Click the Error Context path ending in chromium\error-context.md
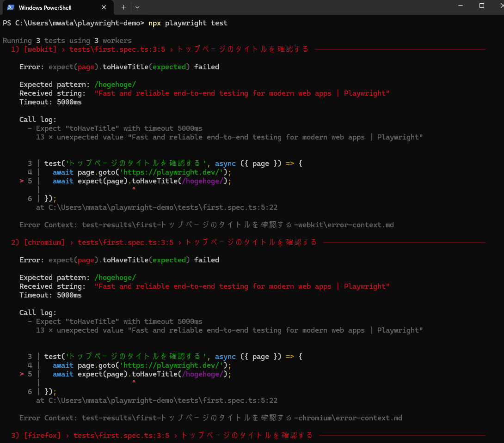The image size is (504, 443). [x=210, y=418]
